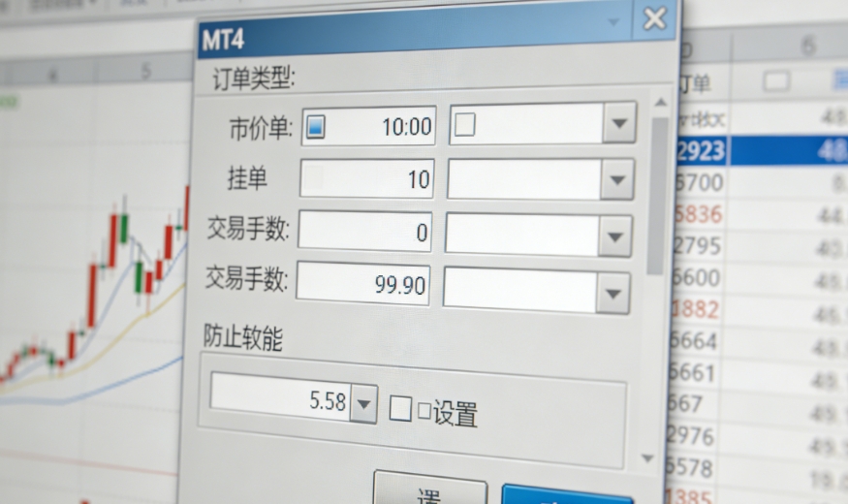Select row 2795 in background table
Viewport: 848px width, 504px height.
(x=697, y=245)
